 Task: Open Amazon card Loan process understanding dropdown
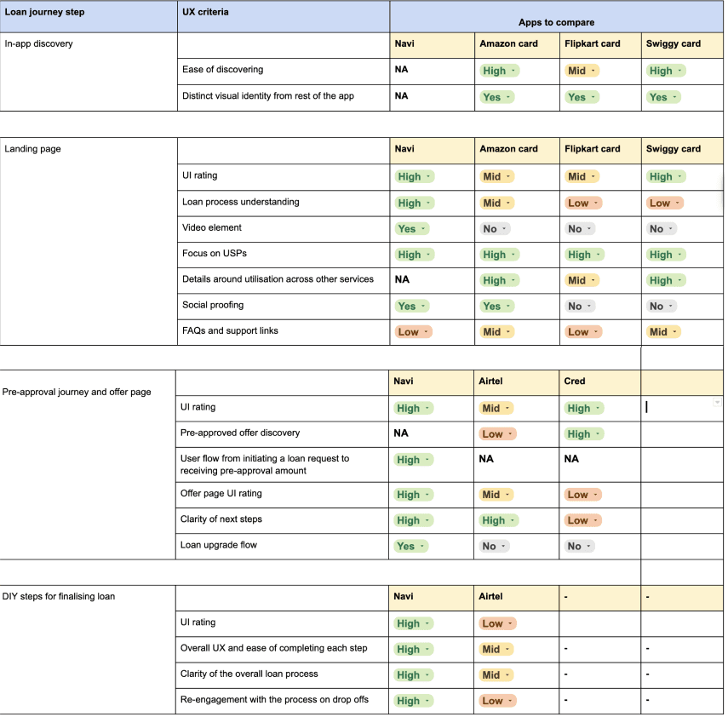496,204
